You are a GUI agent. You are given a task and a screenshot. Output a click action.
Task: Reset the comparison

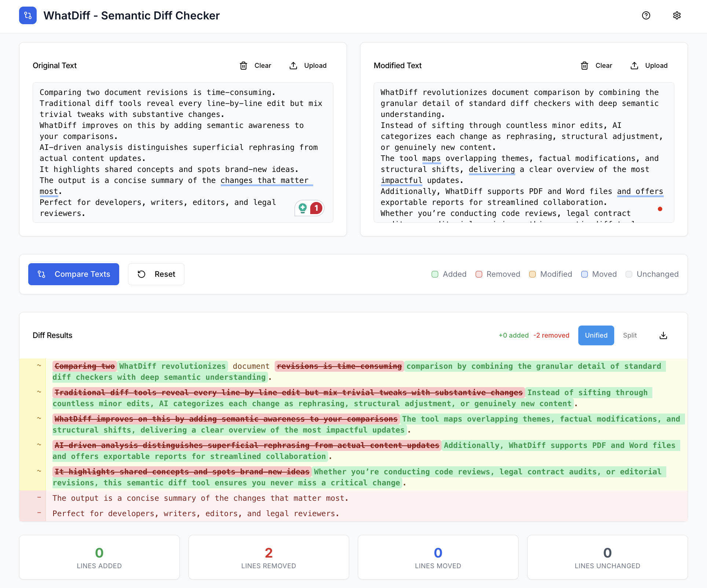click(156, 274)
